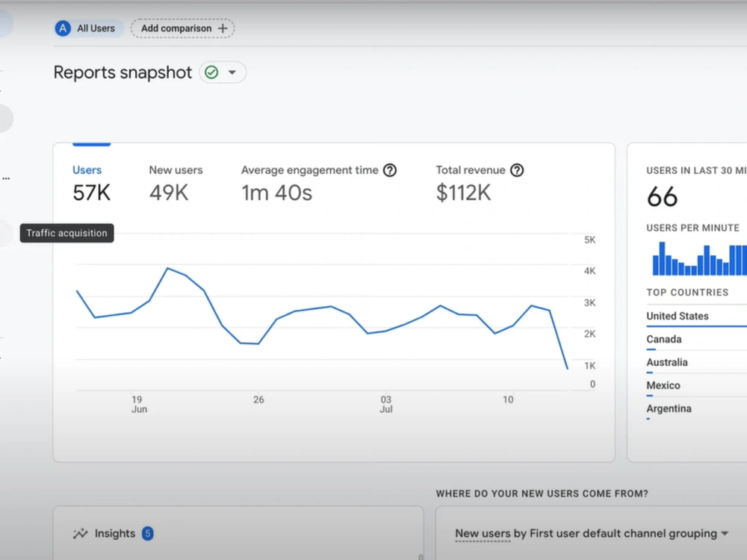Screen dimensions: 747x560
Task: Click the green checkmark status icon
Action: (211, 72)
